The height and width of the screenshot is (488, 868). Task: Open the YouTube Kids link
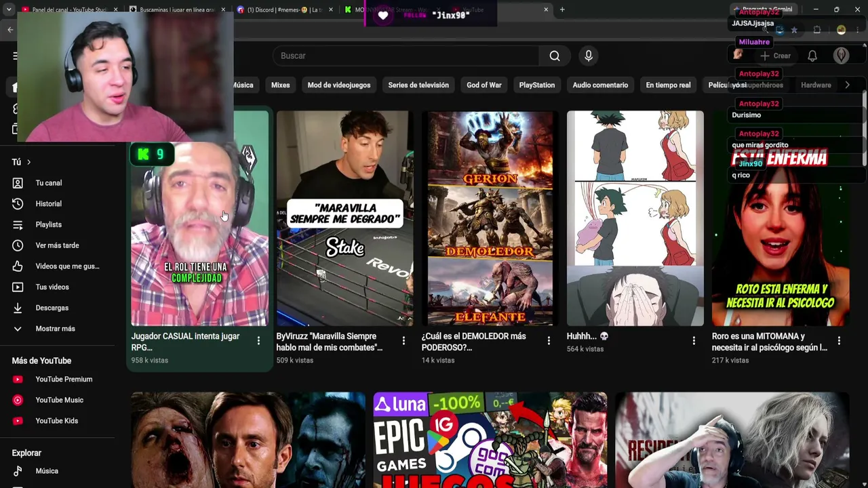click(57, 421)
